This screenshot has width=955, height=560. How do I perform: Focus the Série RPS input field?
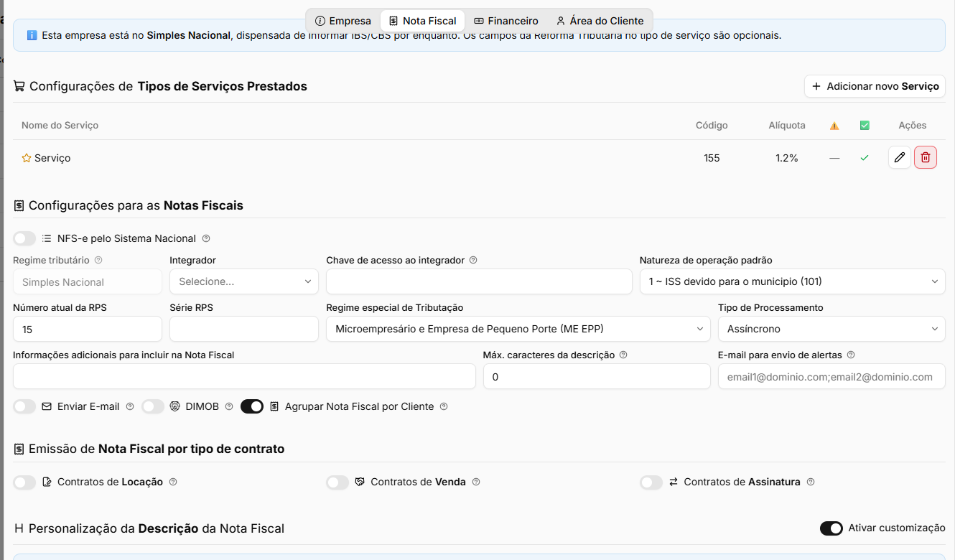(x=244, y=329)
